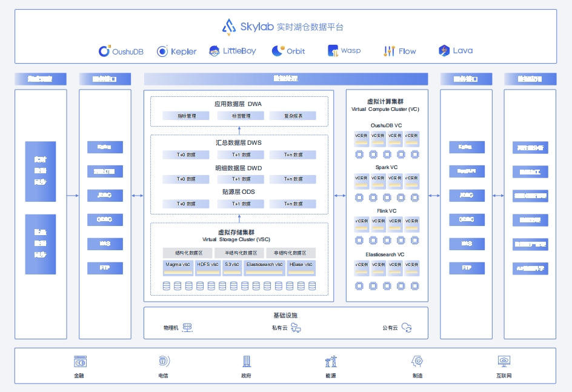The image size is (572, 392).
Task: Click the 应用数据层 DWA heading
Action: (x=238, y=104)
